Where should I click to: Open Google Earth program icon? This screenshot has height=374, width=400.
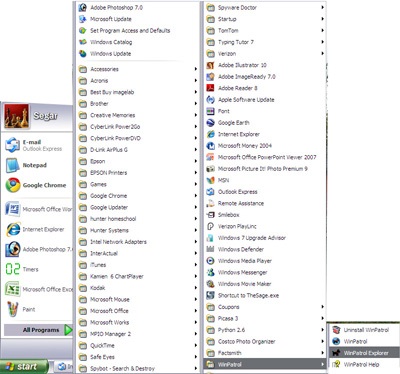click(x=210, y=123)
